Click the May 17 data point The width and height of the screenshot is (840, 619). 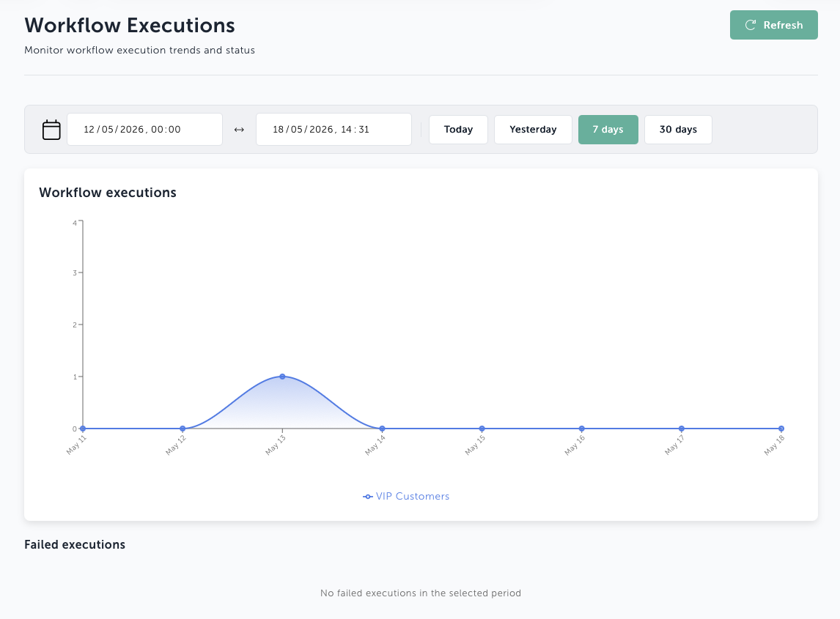point(682,429)
